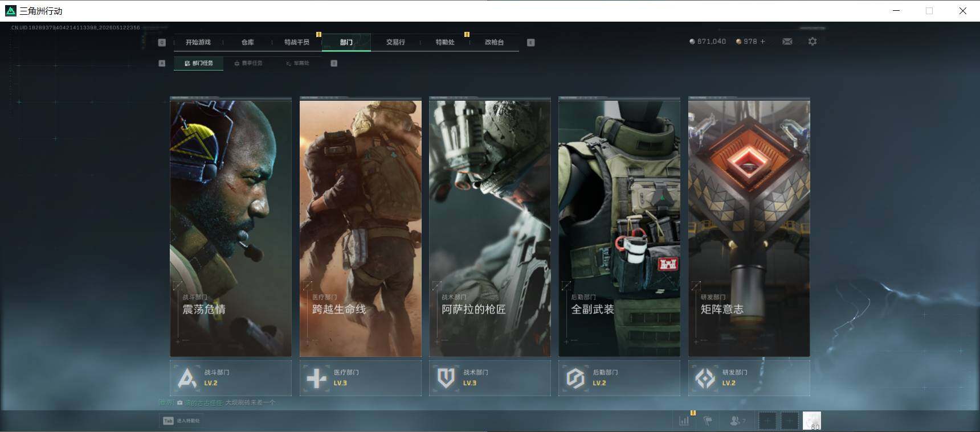Click the 后勤部门 LV.2 panel
The height and width of the screenshot is (432, 980).
[619, 378]
